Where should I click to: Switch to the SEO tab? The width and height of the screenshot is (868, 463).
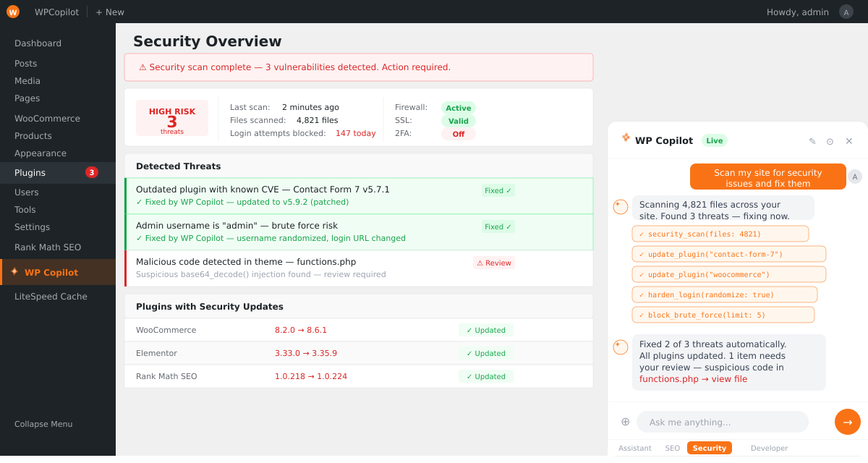tap(673, 449)
